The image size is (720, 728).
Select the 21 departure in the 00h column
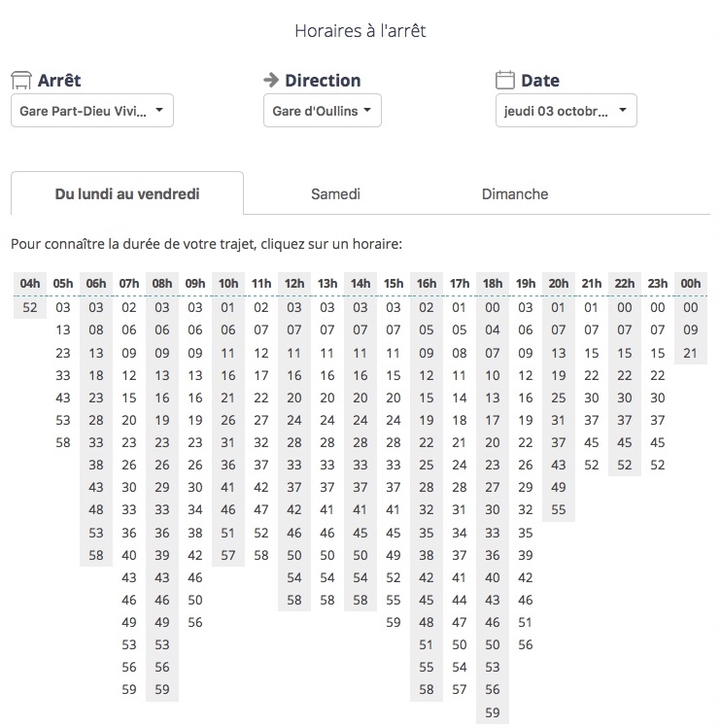[691, 352]
